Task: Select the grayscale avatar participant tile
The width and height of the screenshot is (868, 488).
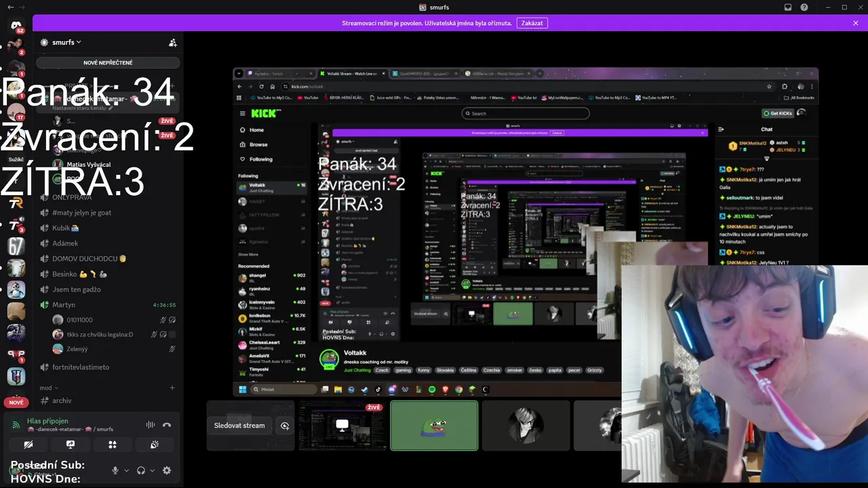Action: 526,426
